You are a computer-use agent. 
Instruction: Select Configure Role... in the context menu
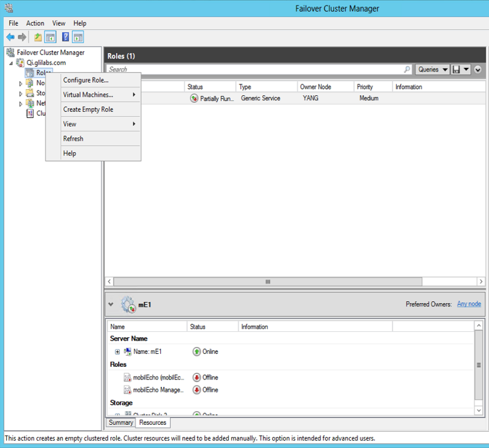click(x=86, y=80)
